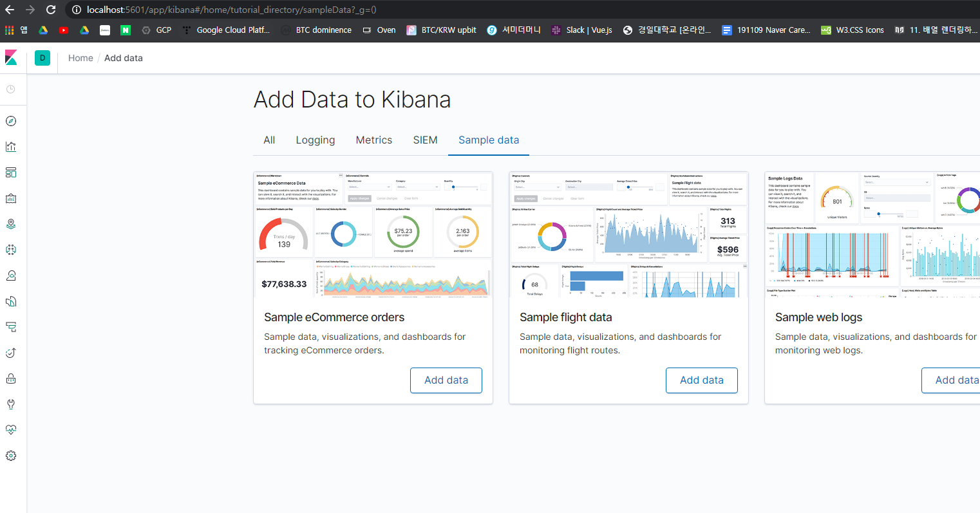Click the Kibana logo in header
The height and width of the screenshot is (513, 980).
11,57
